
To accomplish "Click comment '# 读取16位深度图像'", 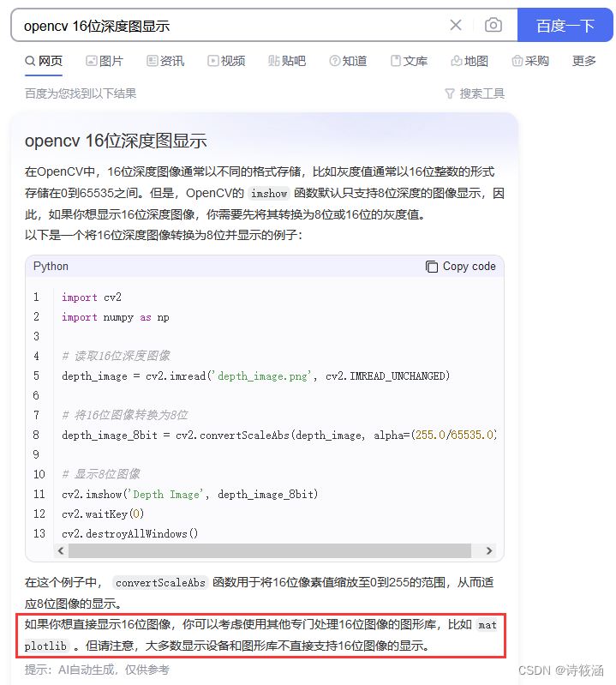I will pyautogui.click(x=116, y=356).
